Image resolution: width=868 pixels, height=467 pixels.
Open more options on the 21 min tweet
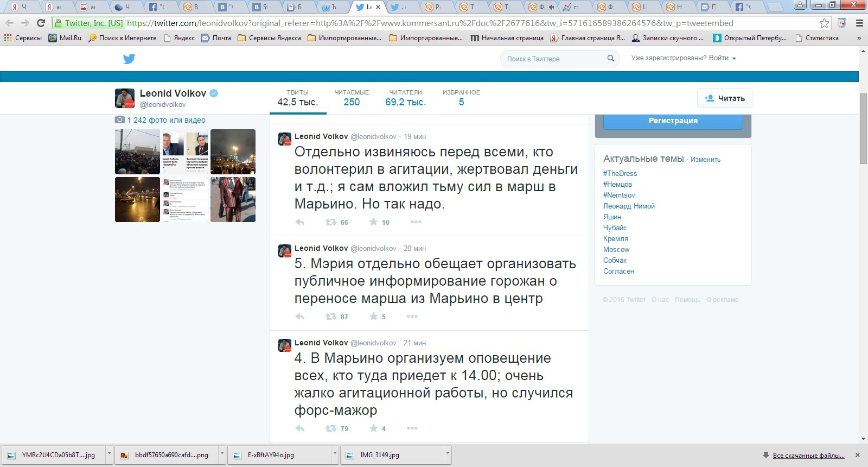(412, 428)
